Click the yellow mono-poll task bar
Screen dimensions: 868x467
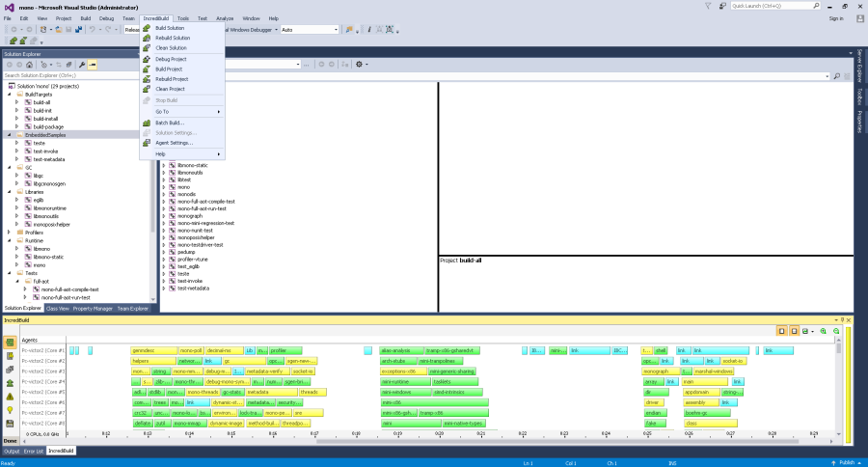pos(191,350)
